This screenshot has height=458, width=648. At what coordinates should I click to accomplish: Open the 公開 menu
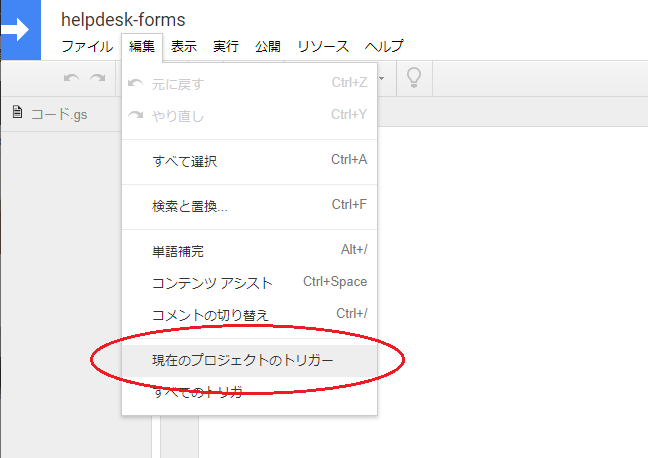pyautogui.click(x=268, y=46)
